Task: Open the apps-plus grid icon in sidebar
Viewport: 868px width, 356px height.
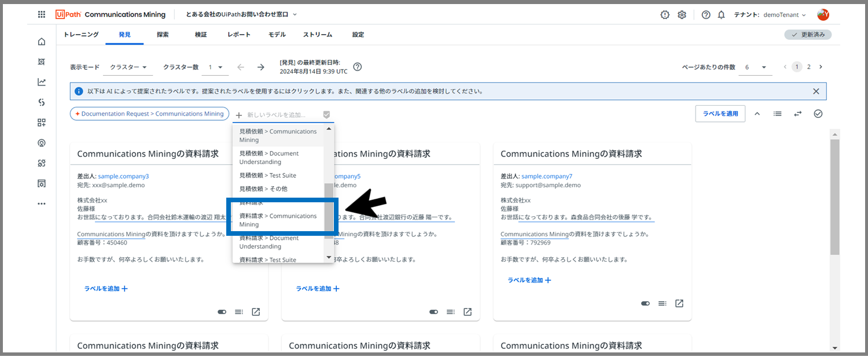Action: 42,123
